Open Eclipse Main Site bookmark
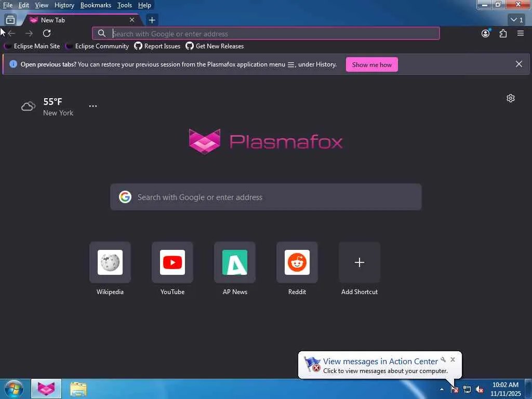Viewport: 532px width, 399px height. [32, 46]
